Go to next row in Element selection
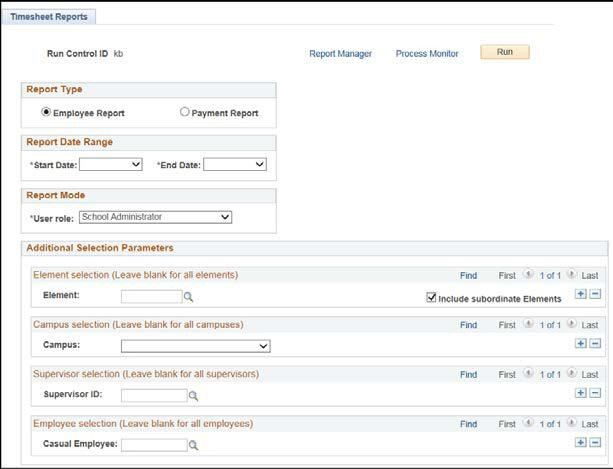 tap(572, 275)
